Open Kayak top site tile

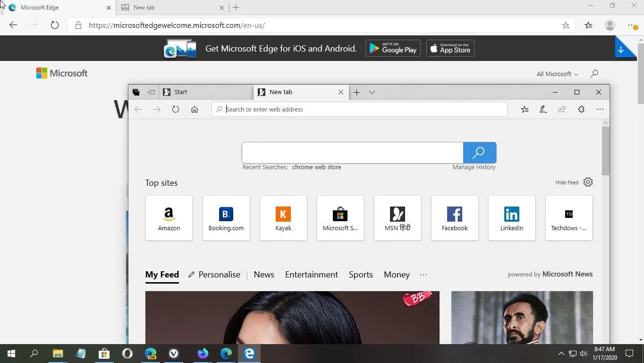[x=283, y=218]
